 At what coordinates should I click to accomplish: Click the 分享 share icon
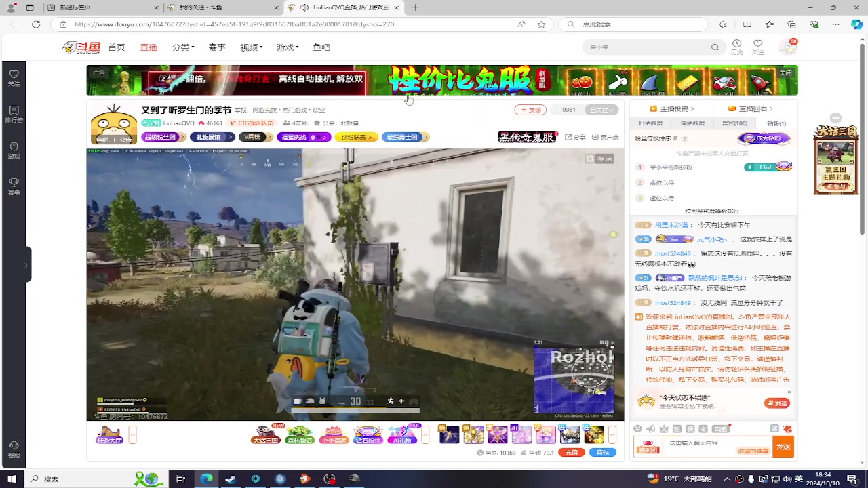pyautogui.click(x=575, y=137)
